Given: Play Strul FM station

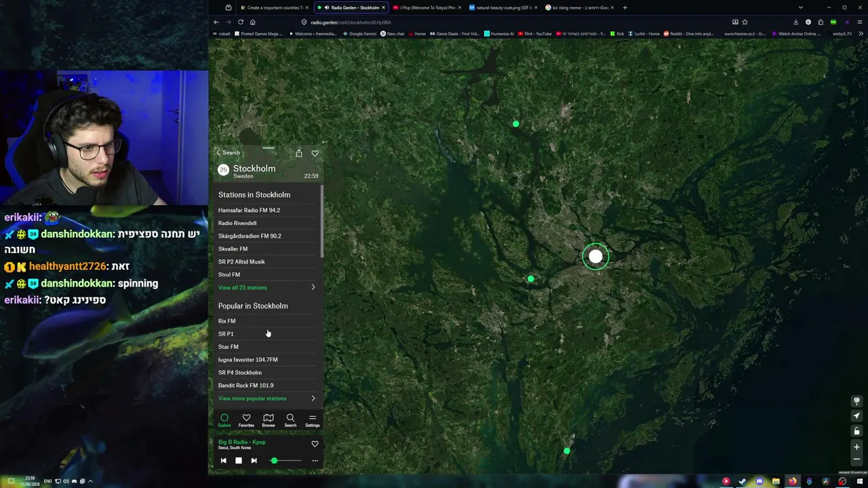Looking at the screenshot, I should click(267, 274).
